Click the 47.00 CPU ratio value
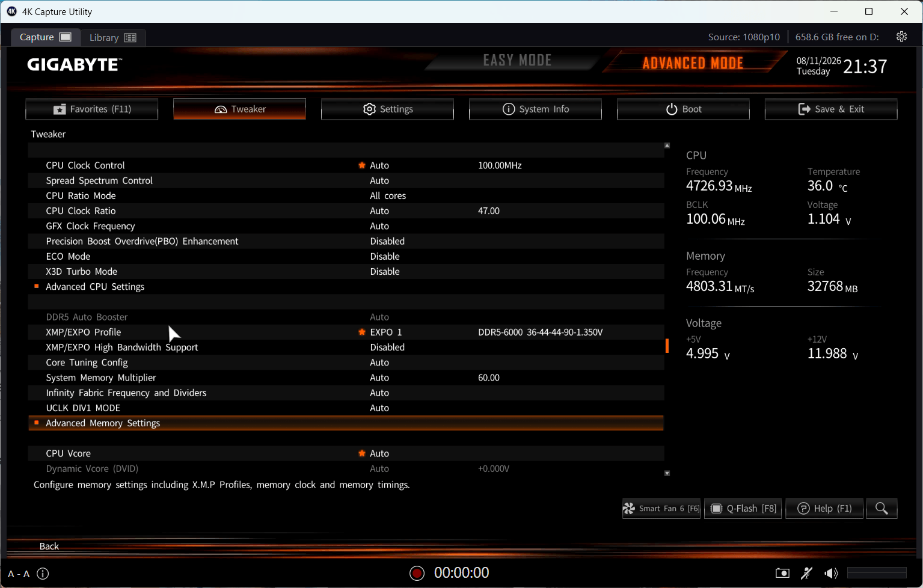923x588 pixels. pos(489,211)
